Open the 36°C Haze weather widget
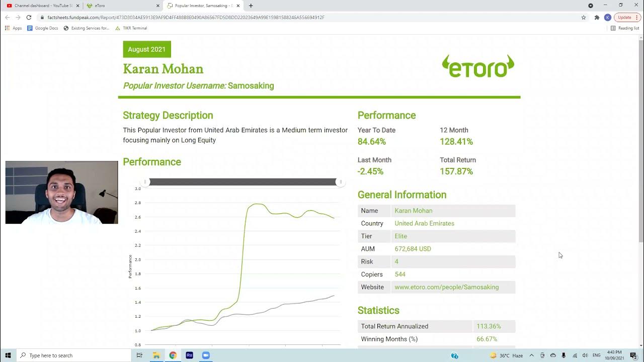The height and width of the screenshot is (362, 644). [506, 355]
